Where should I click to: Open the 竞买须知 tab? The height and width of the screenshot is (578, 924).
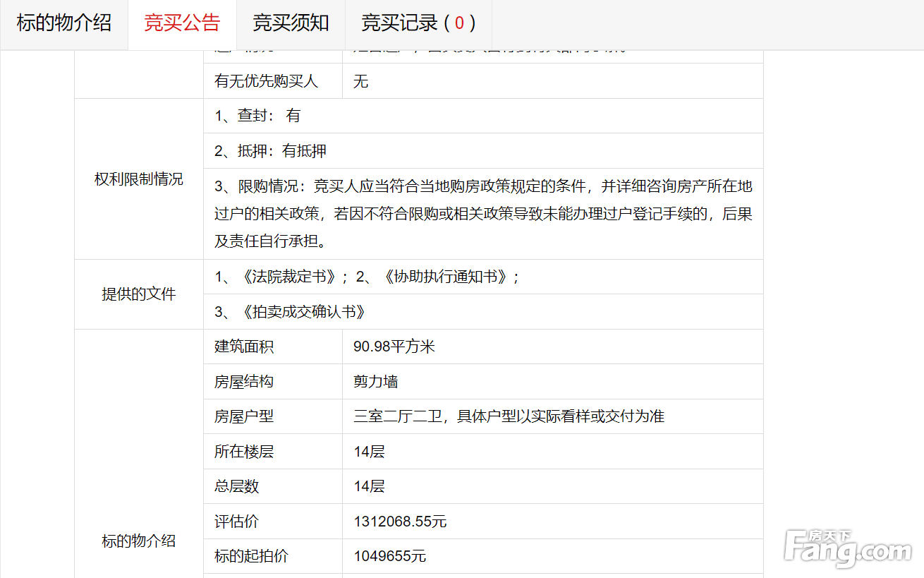(x=291, y=23)
